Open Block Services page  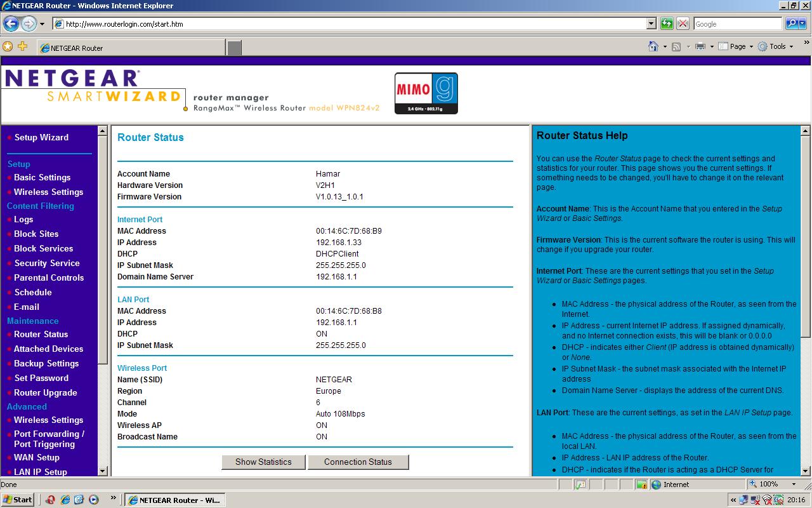tap(43, 248)
